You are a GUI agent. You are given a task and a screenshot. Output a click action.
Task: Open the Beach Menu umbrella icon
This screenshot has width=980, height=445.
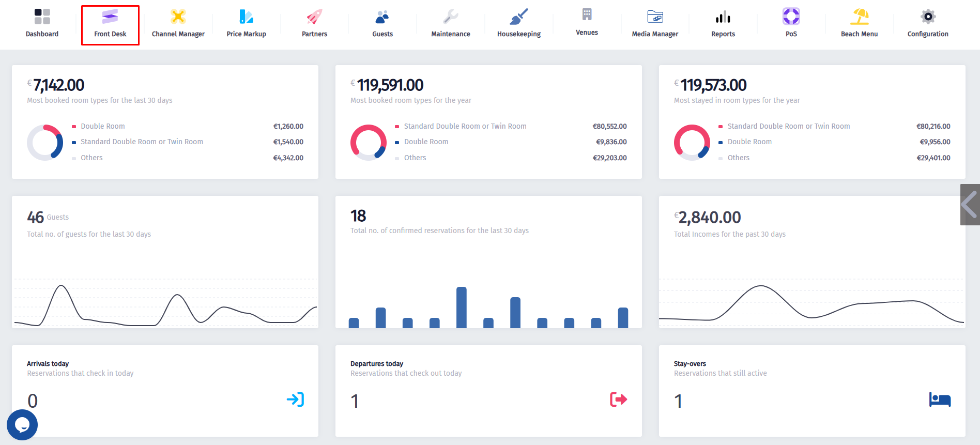860,17
